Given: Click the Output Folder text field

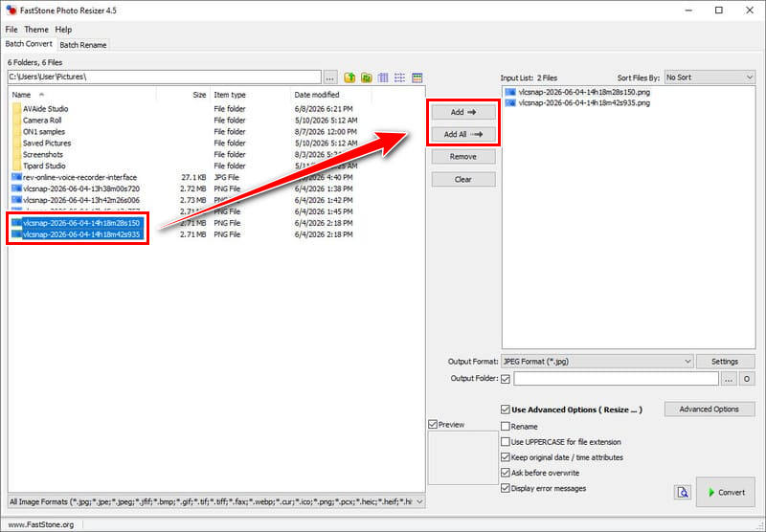Looking at the screenshot, I should [616, 379].
